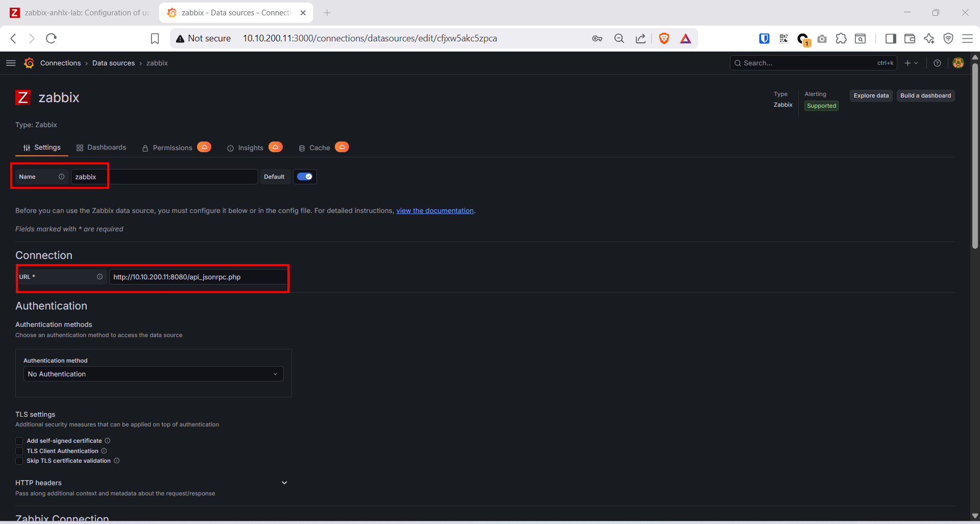Viewport: 980px width, 524px height.
Task: Check the TLS Client Authentication box
Action: pyautogui.click(x=19, y=451)
